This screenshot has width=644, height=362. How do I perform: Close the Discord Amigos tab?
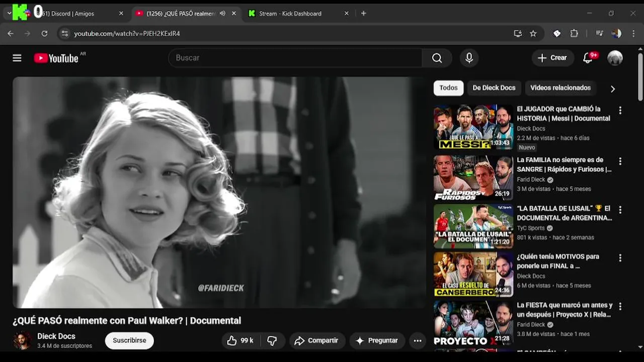click(121, 14)
